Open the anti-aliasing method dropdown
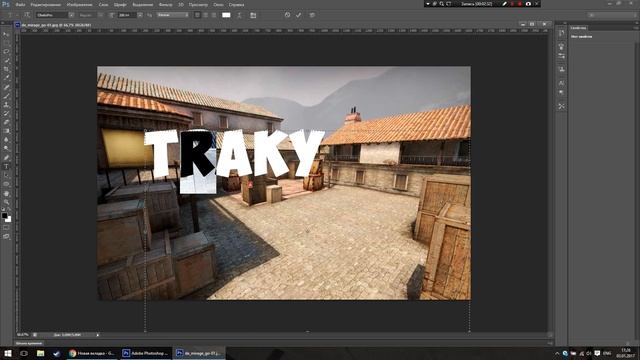The width and height of the screenshot is (640, 360). point(173,15)
